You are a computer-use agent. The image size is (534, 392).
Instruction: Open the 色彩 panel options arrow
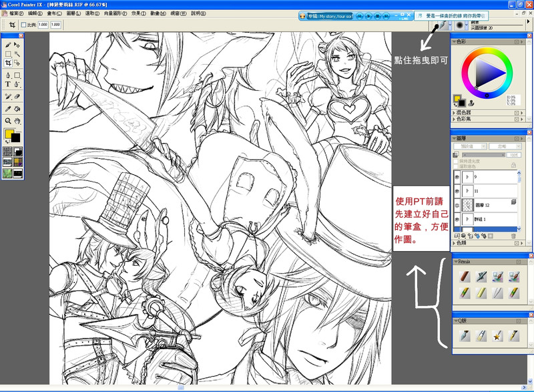click(522, 41)
